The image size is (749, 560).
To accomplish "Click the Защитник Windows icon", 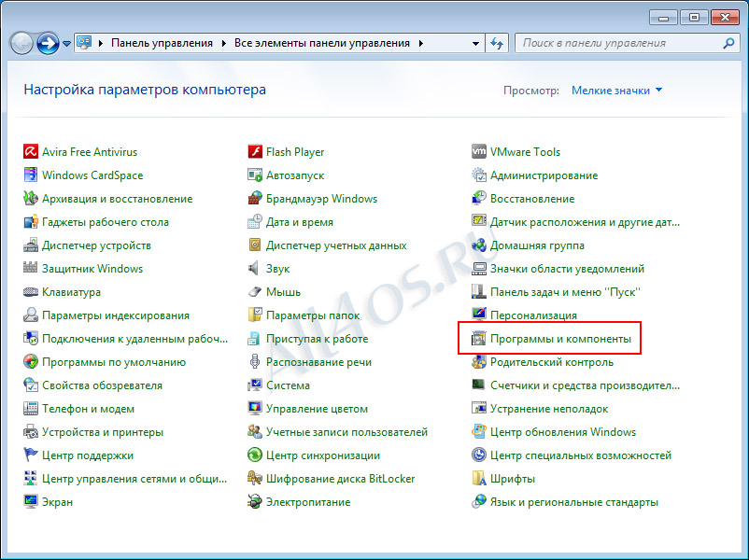I will pyautogui.click(x=31, y=268).
